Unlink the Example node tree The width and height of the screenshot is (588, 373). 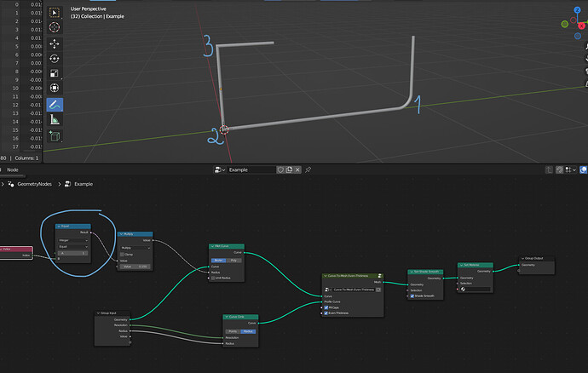(x=297, y=169)
